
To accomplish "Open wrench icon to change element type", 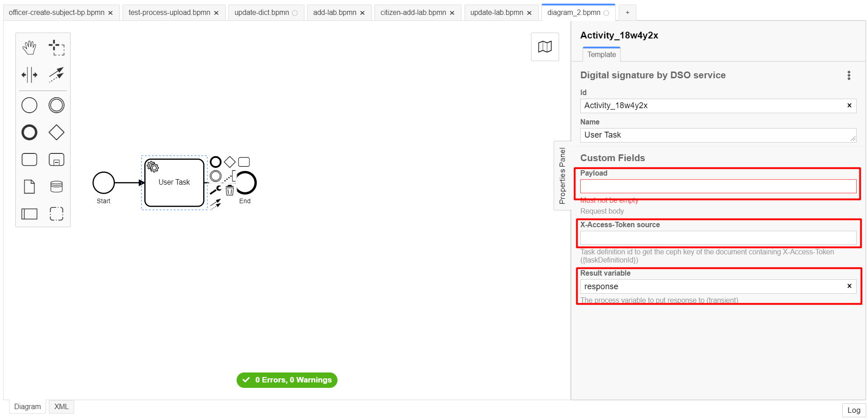I will [216, 190].
